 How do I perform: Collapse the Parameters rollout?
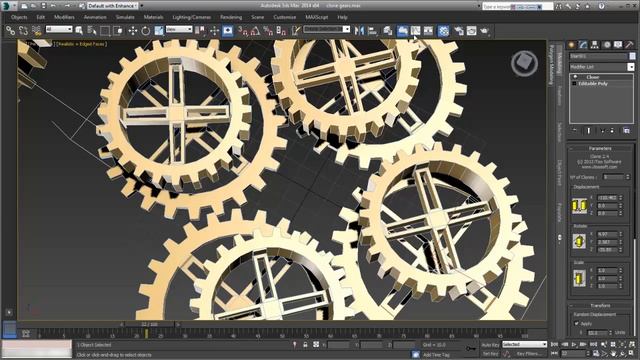coord(600,148)
